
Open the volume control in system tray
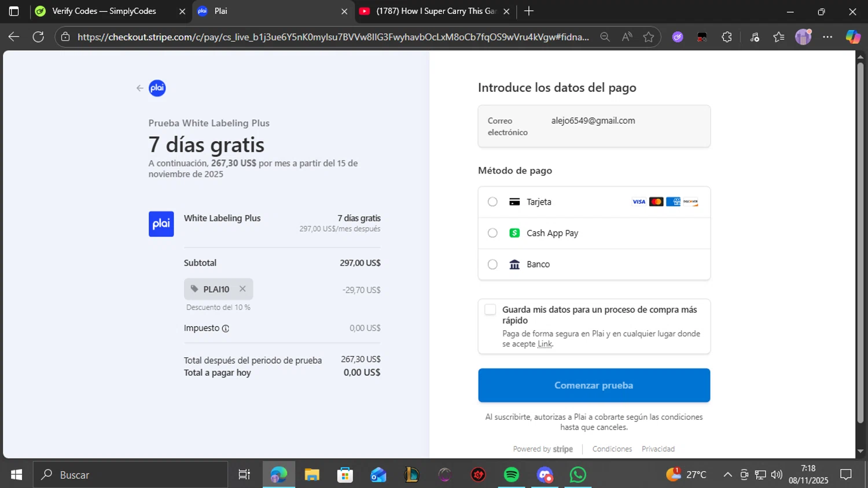(x=777, y=475)
